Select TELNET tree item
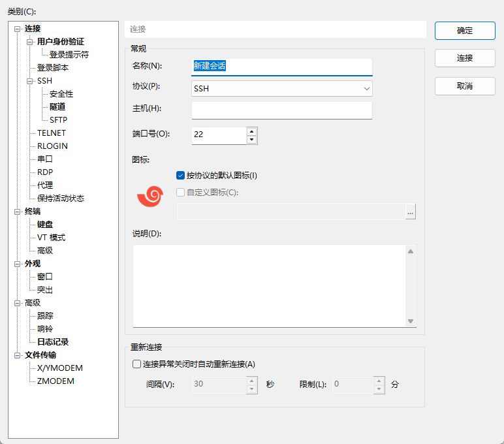Screen dimensions: 504x444 click(52, 133)
